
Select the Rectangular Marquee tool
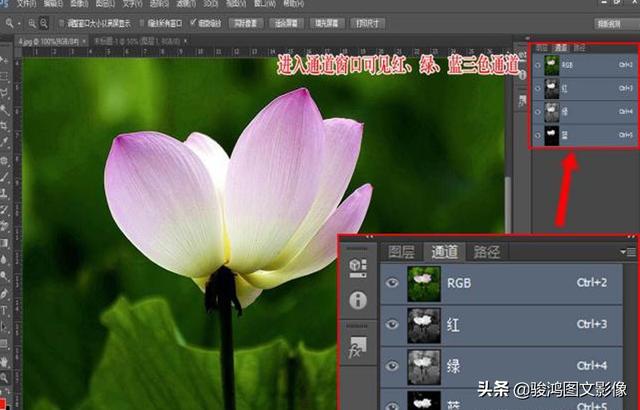coord(4,76)
